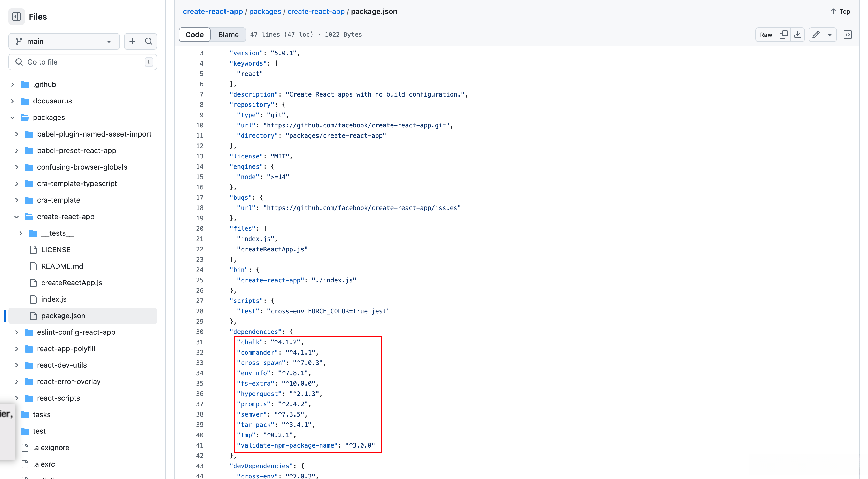Expand the react-scripts folder
The height and width of the screenshot is (479, 868).
click(x=17, y=398)
